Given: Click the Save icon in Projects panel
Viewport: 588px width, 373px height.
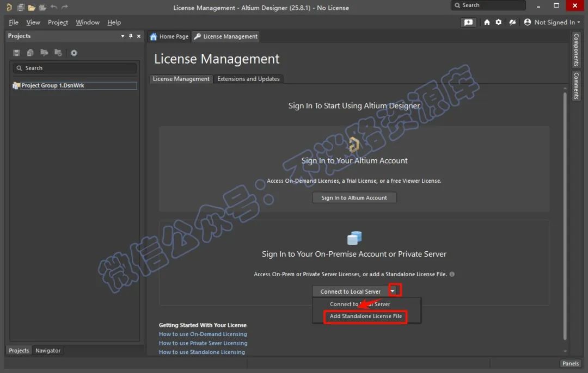Looking at the screenshot, I should coord(16,53).
